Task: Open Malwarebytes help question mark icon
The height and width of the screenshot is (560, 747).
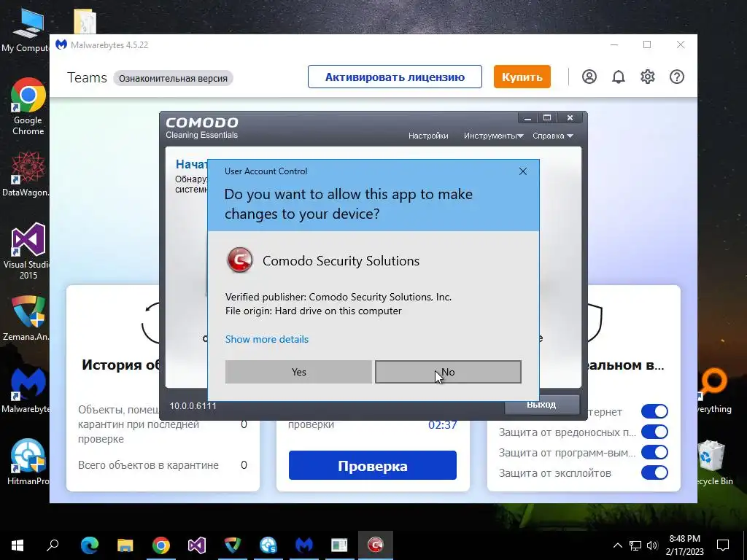Action: click(676, 77)
